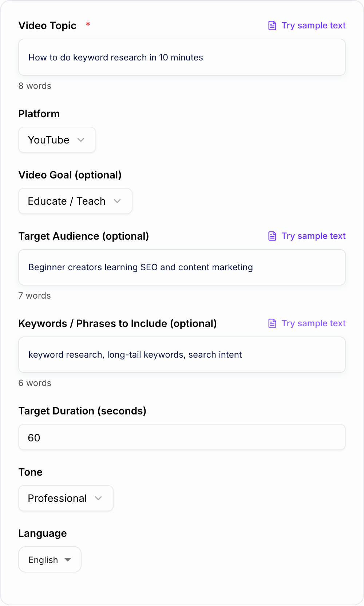This screenshot has width=364, height=606.
Task: Focus the Keywords / Phrases text field
Action: pos(182,355)
